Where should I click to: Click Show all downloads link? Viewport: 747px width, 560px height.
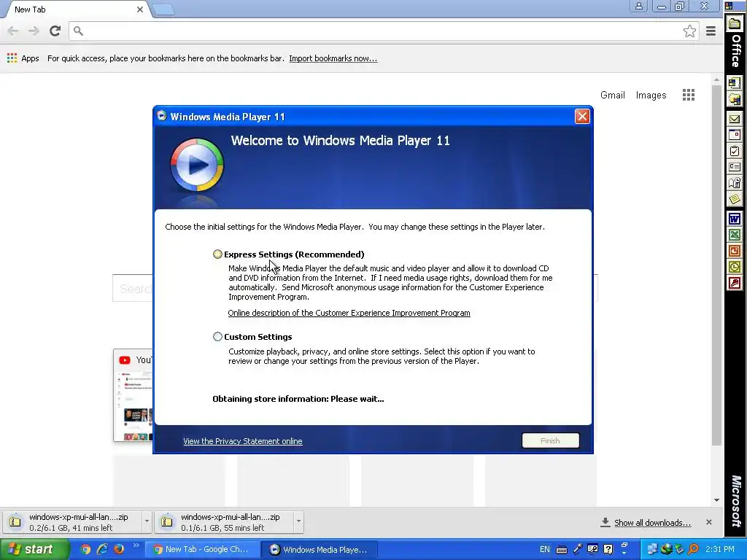pos(652,522)
